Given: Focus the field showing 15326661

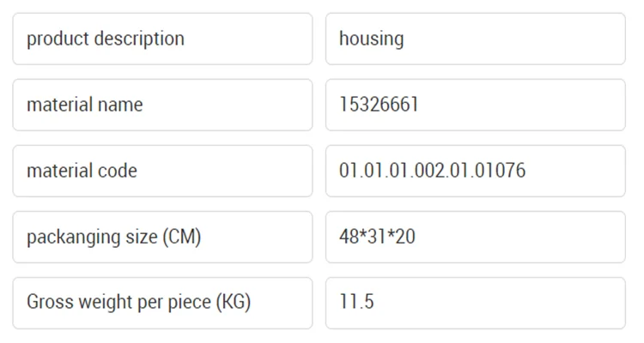Looking at the screenshot, I should pos(475,105).
